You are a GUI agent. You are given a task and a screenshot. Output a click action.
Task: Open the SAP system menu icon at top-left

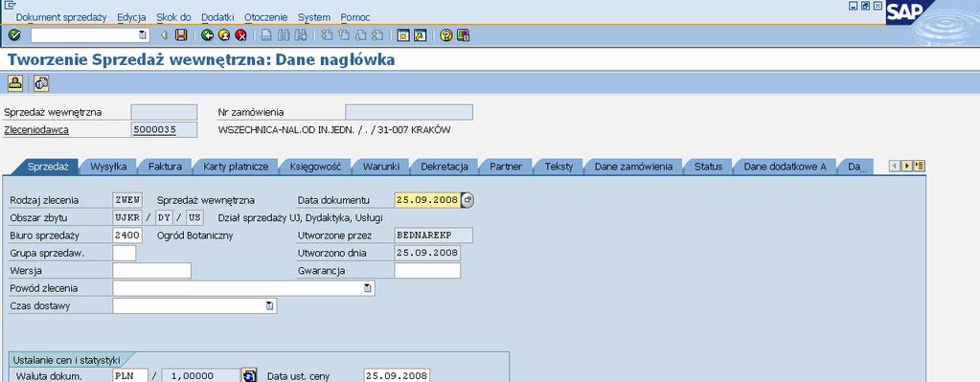pyautogui.click(x=9, y=6)
